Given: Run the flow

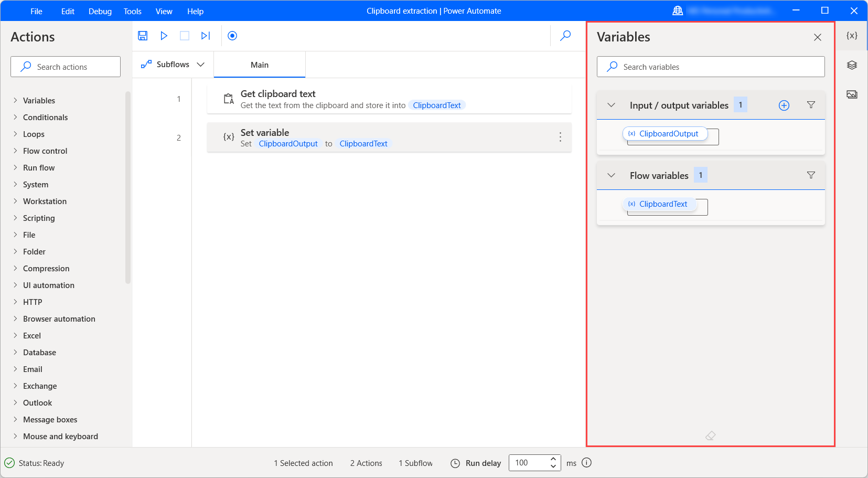Looking at the screenshot, I should tap(164, 35).
